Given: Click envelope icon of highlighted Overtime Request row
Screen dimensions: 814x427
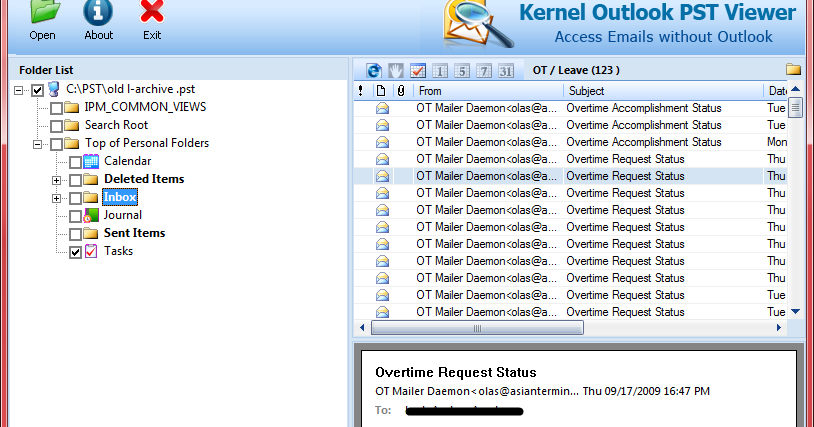Looking at the screenshot, I should point(383,176).
